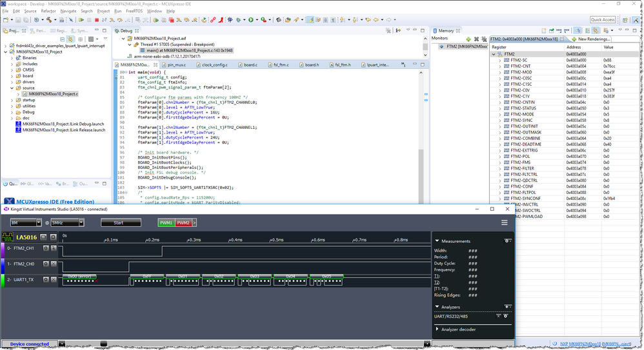The image size is (644, 350).
Task: Open settings for UART1_TX channel
Action: tap(45, 280)
